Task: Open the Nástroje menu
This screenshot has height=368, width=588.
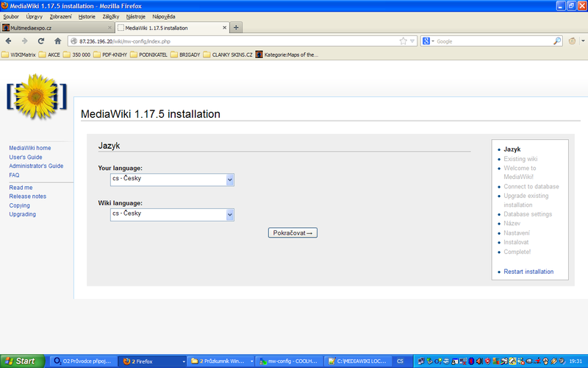Action: [x=135, y=16]
